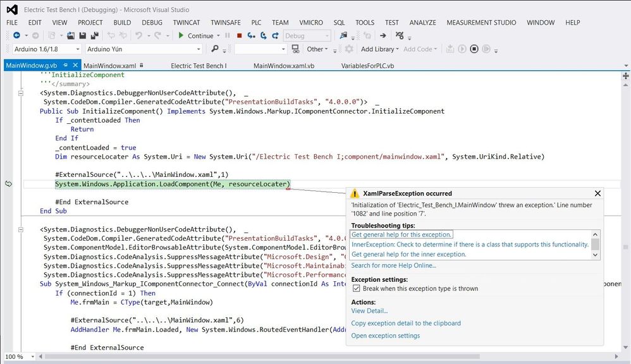Open the dropdown arrow beside Navigate Backward
This screenshot has height=364, width=631.
click(x=26, y=35)
